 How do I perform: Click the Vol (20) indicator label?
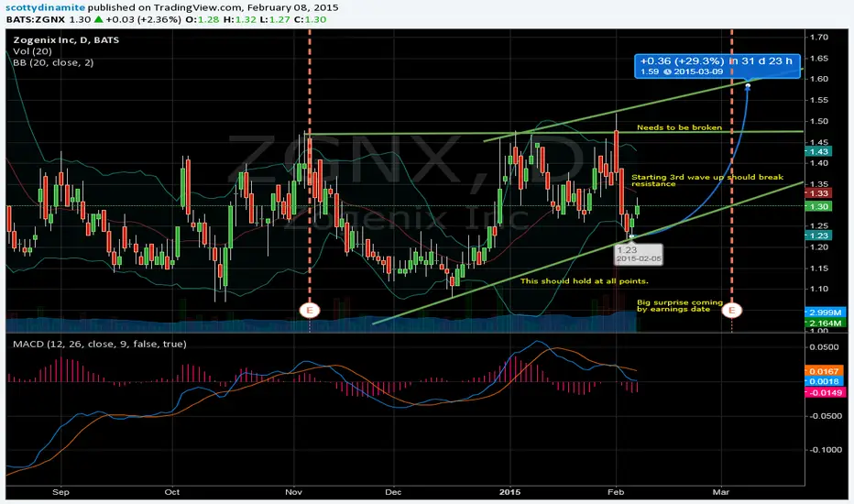[x=32, y=51]
